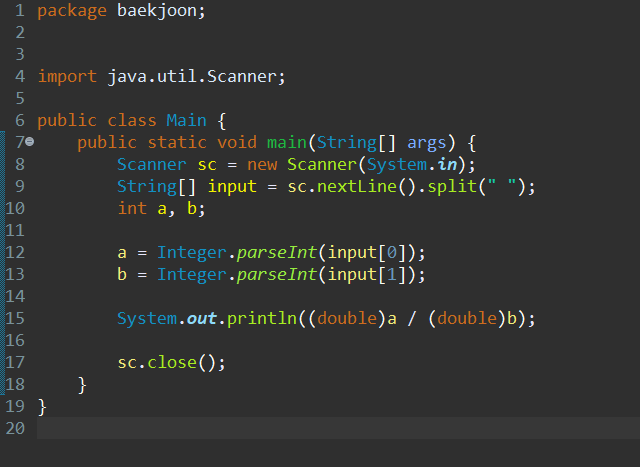The image size is (640, 467).
Task: Click the 'import' keyword on line 4
Action: click(x=67, y=77)
